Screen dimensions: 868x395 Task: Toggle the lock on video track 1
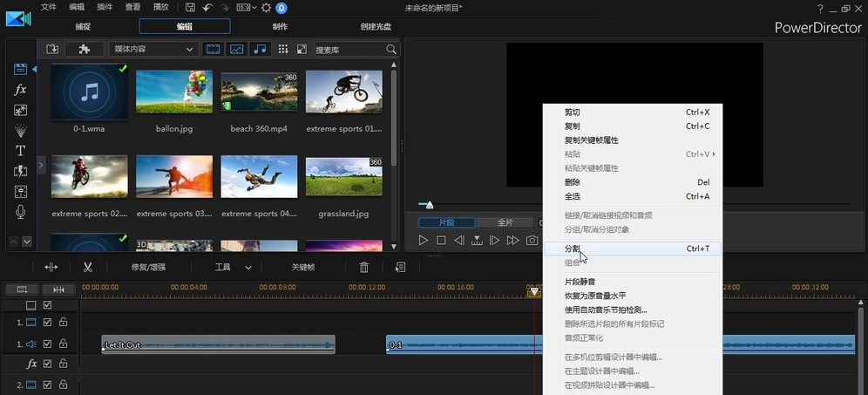63,322
